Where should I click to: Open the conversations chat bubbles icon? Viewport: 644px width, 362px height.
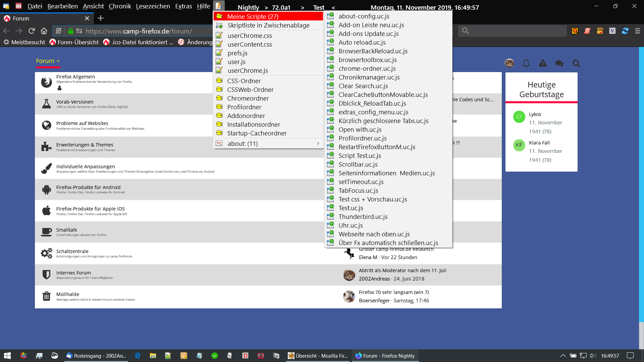tap(559, 63)
